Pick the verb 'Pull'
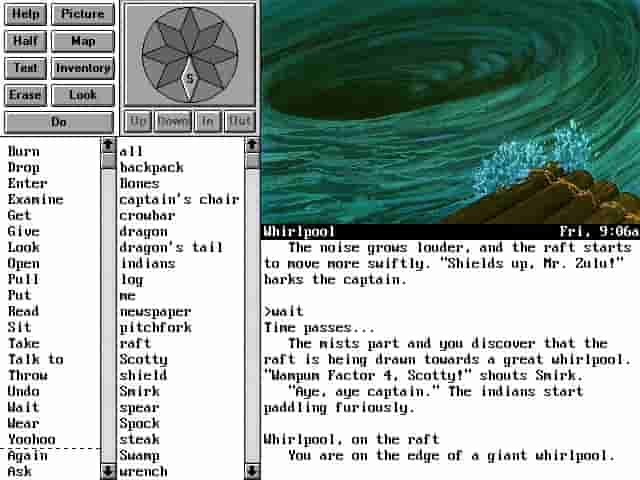Viewport: 640px width, 480px height. click(x=24, y=279)
